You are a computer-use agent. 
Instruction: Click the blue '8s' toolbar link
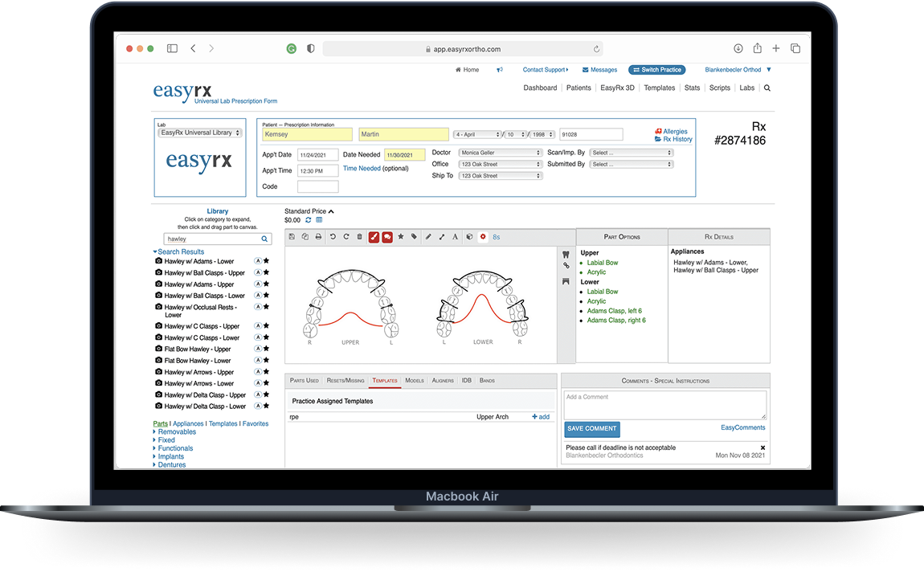pos(497,238)
